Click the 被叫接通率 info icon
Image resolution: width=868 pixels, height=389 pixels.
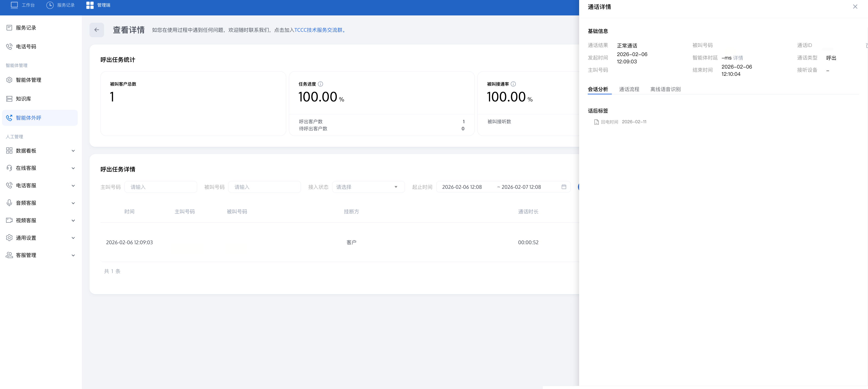tap(513, 84)
